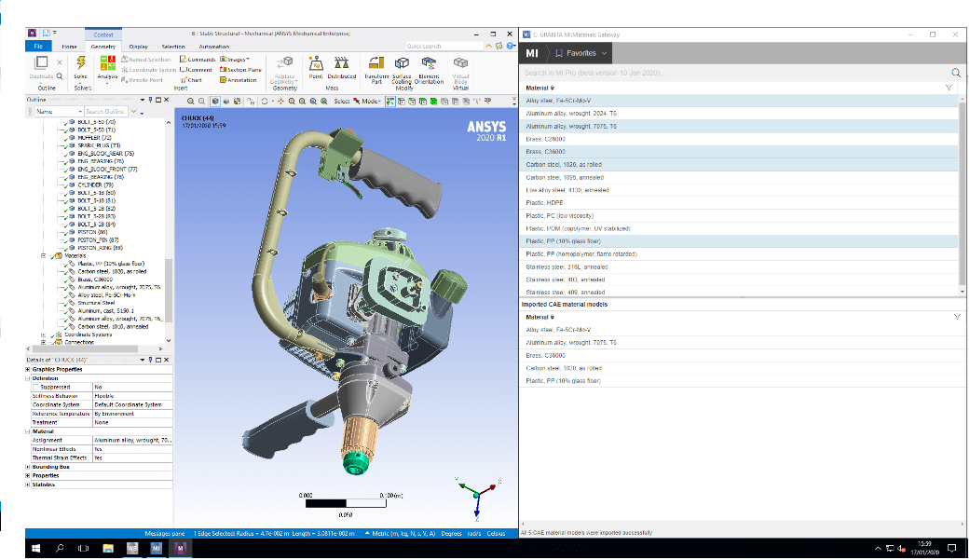The height and width of the screenshot is (560, 970).
Task: Insert a Comment from the ribbon
Action: (x=196, y=70)
